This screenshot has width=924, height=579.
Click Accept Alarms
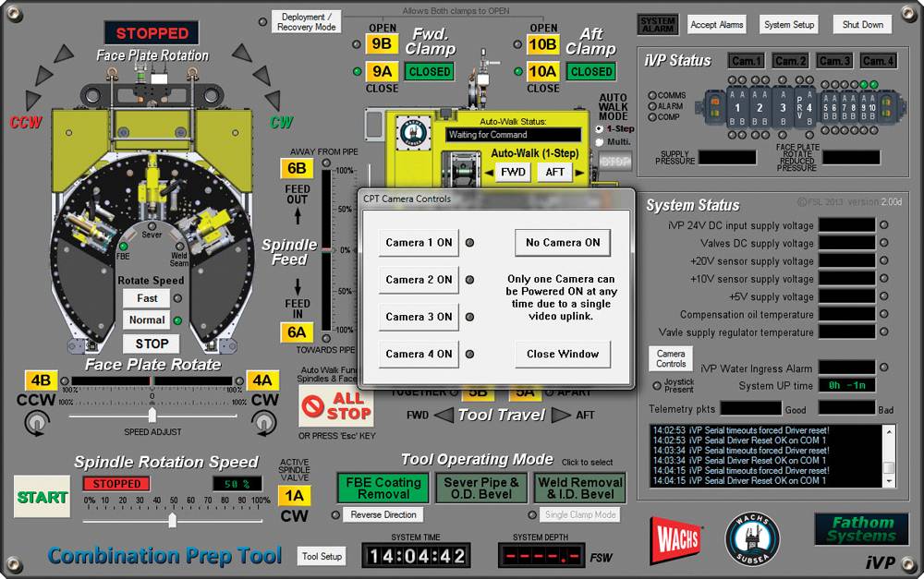tap(717, 25)
